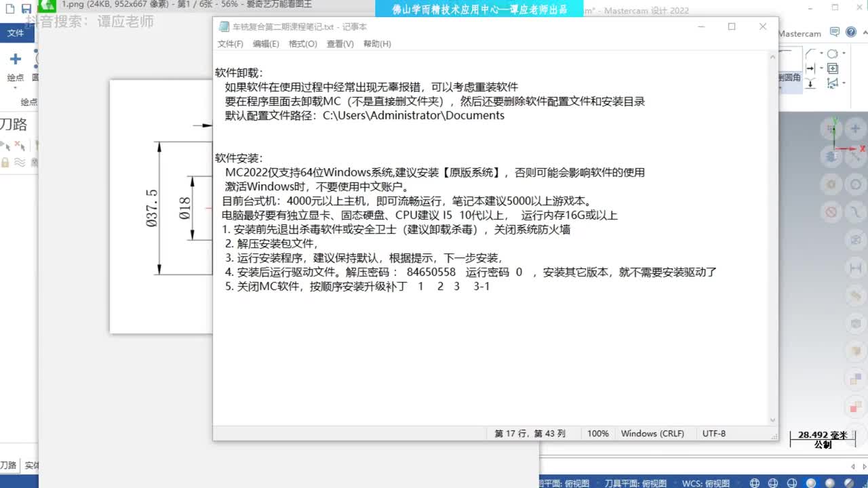This screenshot has height=488, width=868.
Task: Expand the trim tool dropdown arrow
Action: pyautogui.click(x=821, y=68)
